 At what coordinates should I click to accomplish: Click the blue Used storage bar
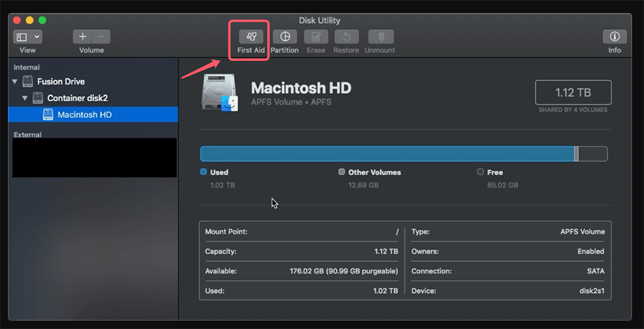387,154
